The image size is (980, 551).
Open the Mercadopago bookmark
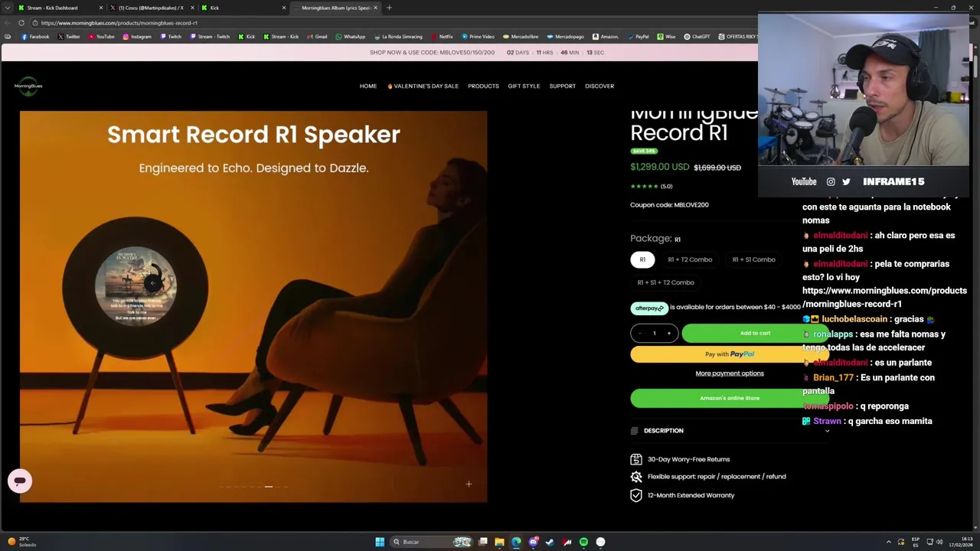[x=566, y=37]
